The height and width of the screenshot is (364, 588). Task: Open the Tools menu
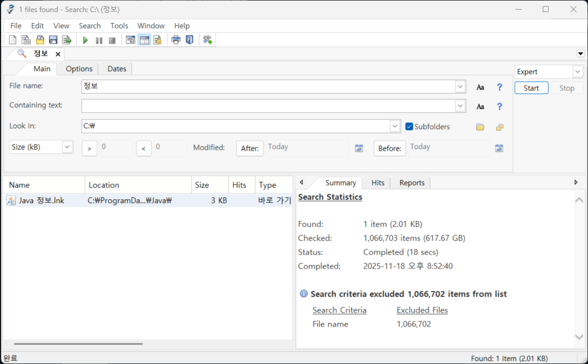pos(119,26)
